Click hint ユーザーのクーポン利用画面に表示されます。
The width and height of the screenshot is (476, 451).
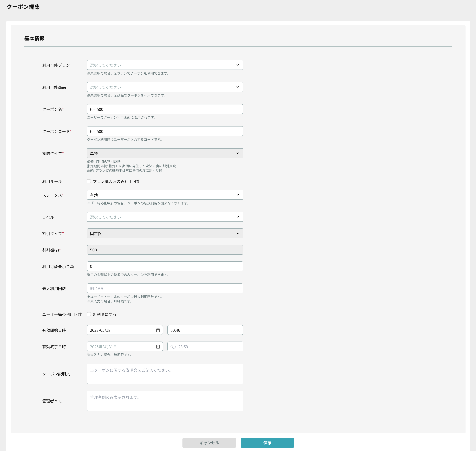[x=121, y=118]
